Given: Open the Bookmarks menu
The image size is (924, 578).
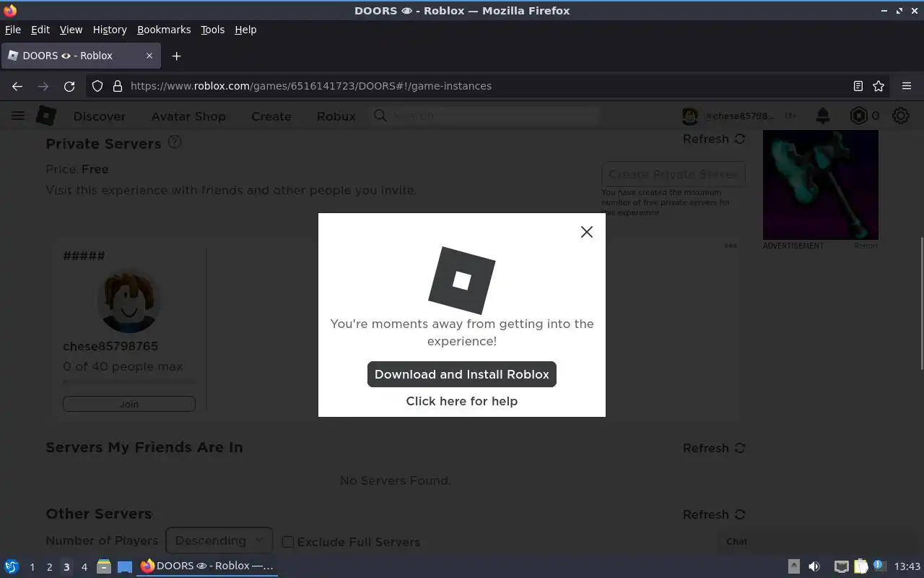Looking at the screenshot, I should (164, 30).
